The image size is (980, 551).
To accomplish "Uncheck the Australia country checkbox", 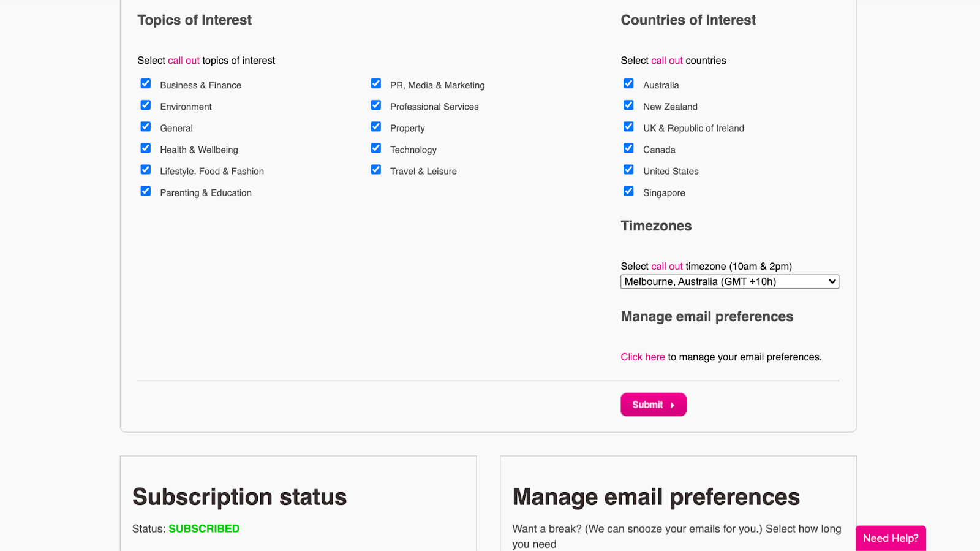I will 628,84.
